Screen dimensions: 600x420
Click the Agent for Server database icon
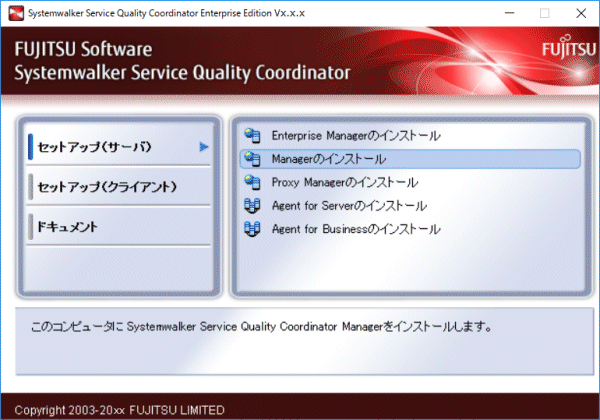pyautogui.click(x=253, y=206)
